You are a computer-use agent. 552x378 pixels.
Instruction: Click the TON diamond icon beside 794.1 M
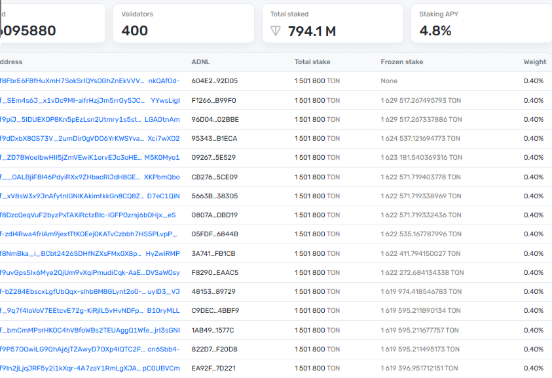click(275, 31)
